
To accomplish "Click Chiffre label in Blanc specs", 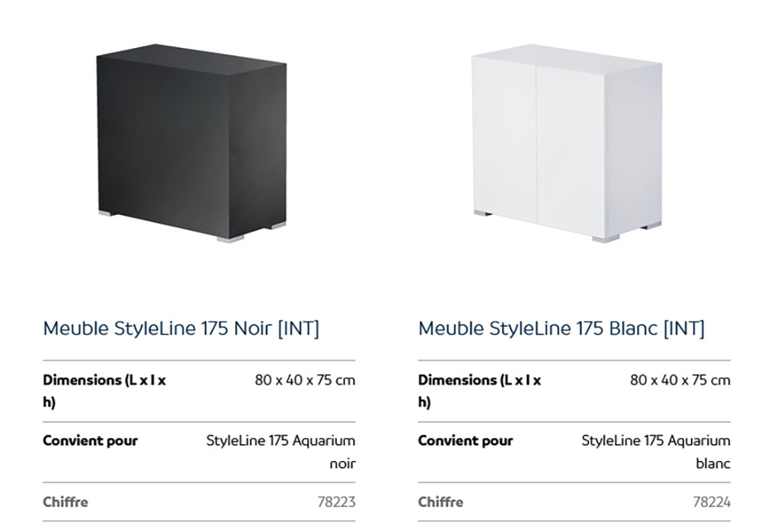I will pyautogui.click(x=440, y=502).
